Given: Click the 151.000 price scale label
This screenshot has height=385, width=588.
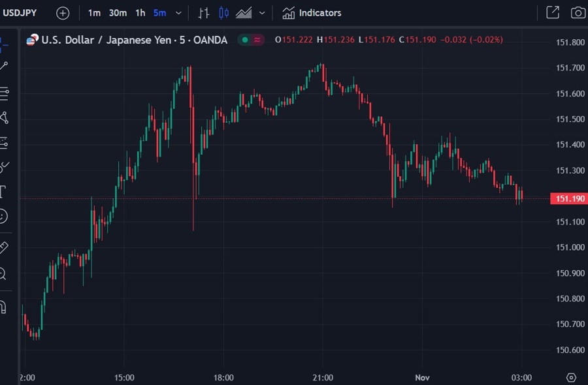Looking at the screenshot, I should (570, 247).
